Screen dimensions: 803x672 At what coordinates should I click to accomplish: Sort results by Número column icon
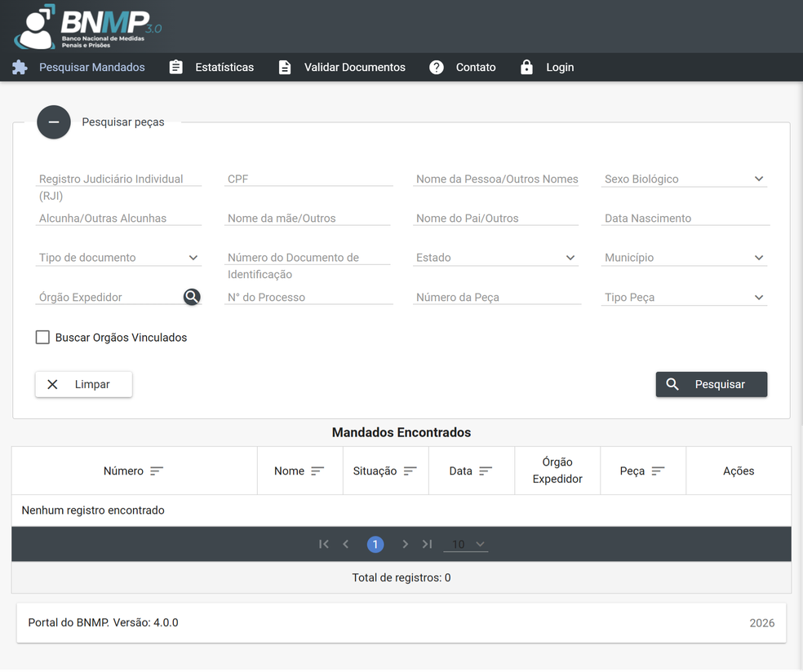coord(157,471)
